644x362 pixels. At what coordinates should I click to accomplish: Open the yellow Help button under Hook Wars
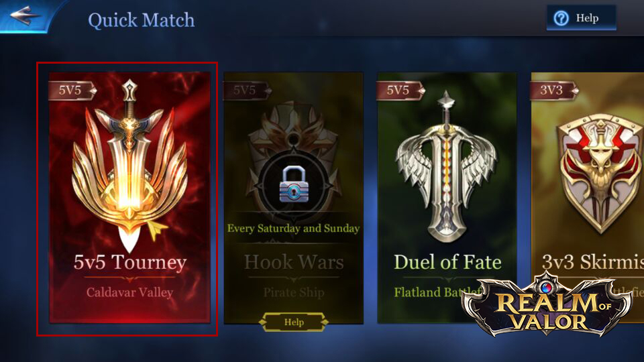[294, 322]
